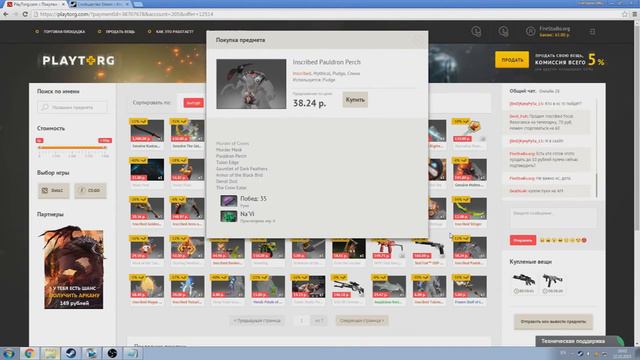Click the PLAYTORG logo

(x=79, y=61)
